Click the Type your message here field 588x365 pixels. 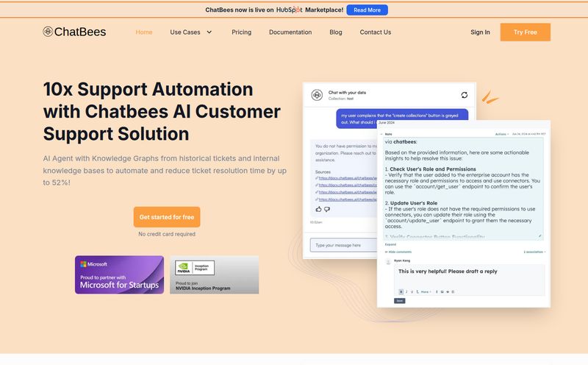tap(343, 245)
